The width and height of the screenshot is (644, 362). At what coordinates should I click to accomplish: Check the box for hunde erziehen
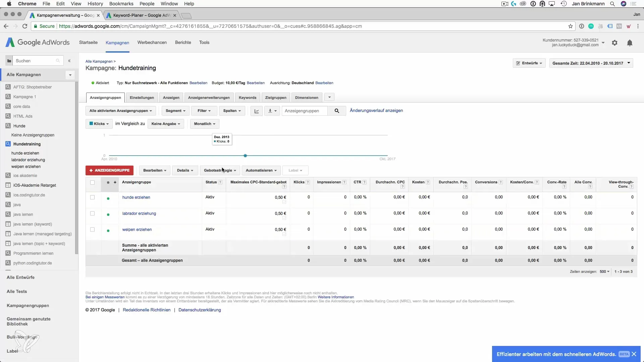[92, 197]
